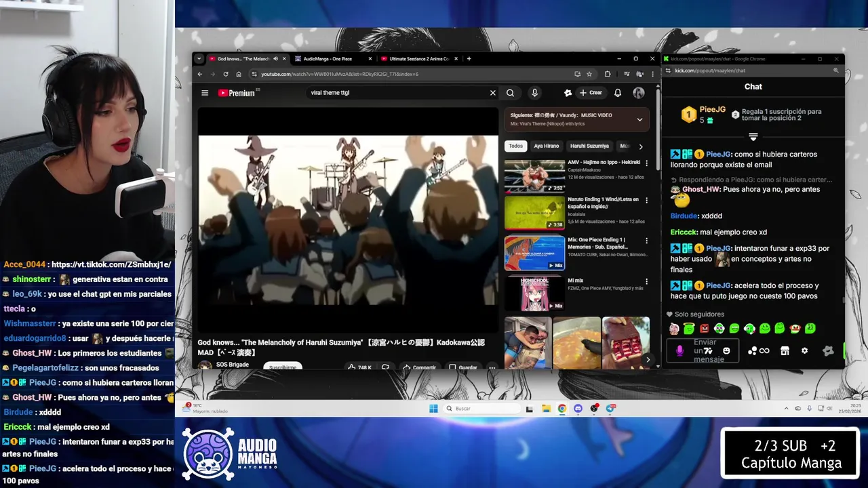Select the Haruhi Suzumiya filter chip
This screenshot has height=488, width=868.
coord(589,146)
